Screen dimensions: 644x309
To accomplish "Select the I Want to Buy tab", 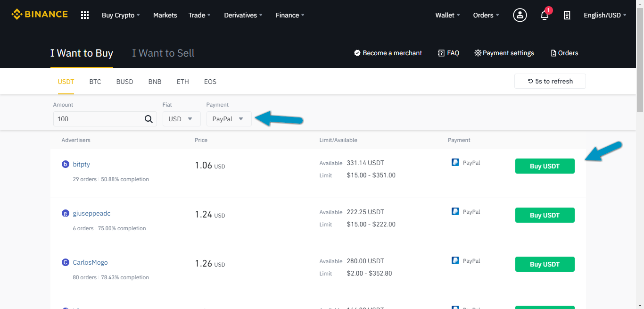I will point(82,53).
